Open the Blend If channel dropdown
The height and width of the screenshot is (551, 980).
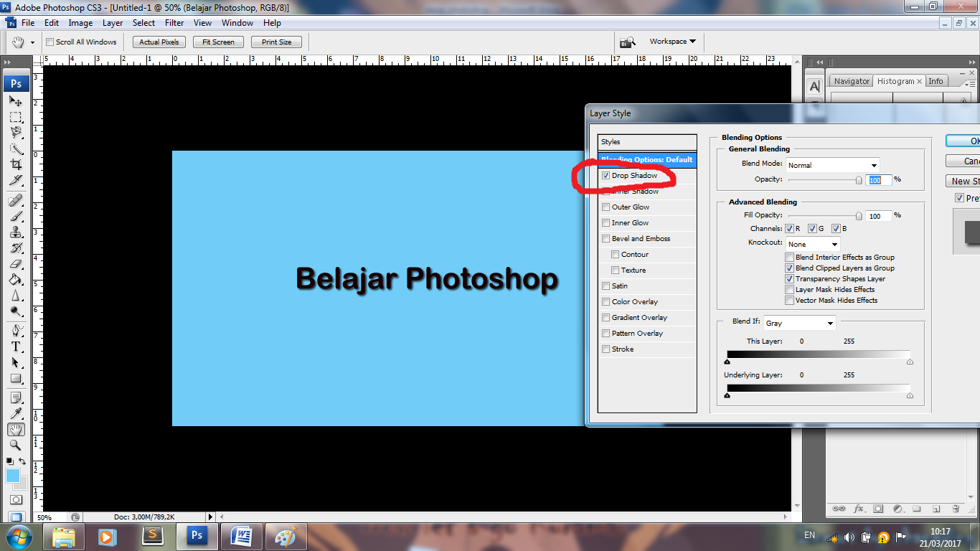[x=799, y=324]
